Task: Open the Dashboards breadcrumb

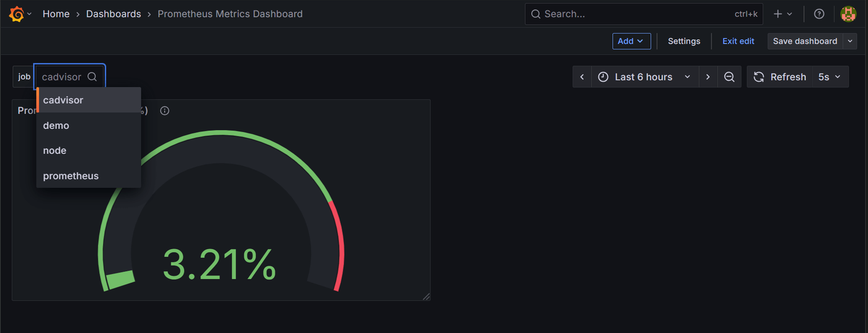Action: tap(113, 14)
